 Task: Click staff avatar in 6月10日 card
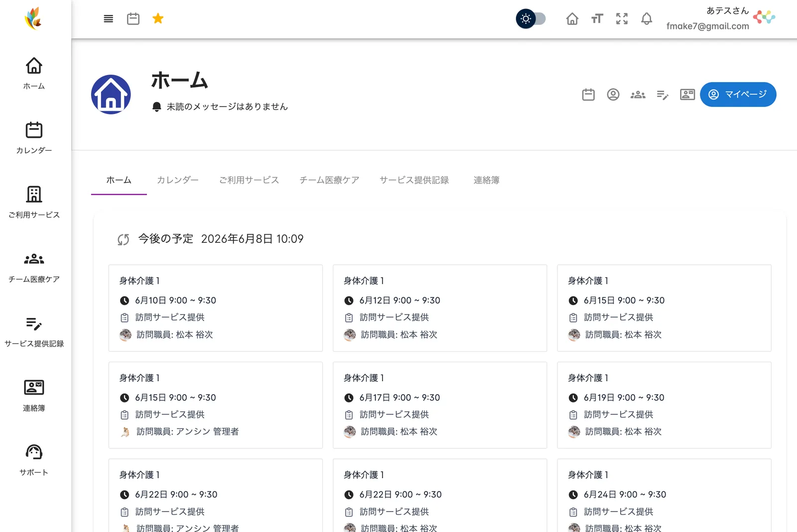coord(126,335)
